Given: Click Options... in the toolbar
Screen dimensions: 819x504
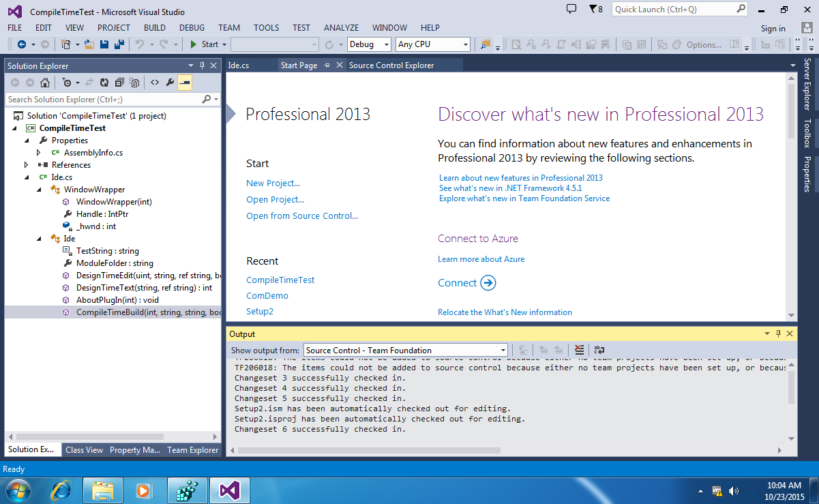Looking at the screenshot, I should [704, 44].
